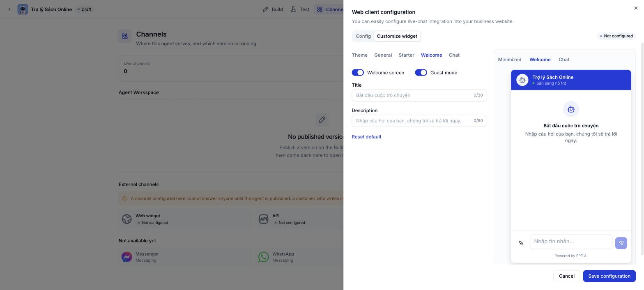Click the back arrow icon

9,9
